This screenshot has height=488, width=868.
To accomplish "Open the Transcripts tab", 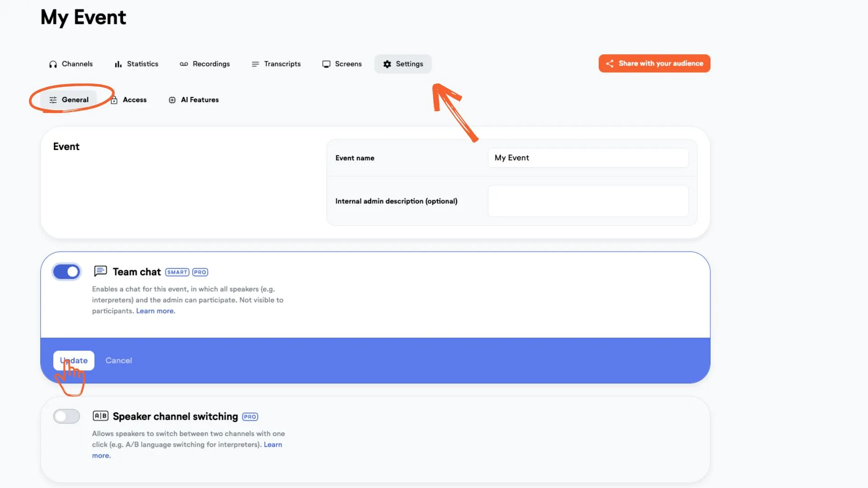I will [x=276, y=64].
